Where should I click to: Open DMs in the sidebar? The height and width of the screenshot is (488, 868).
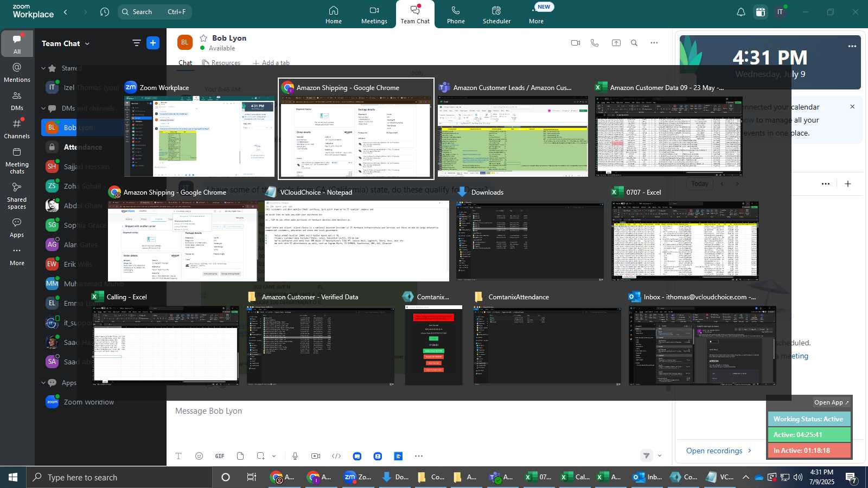point(17,100)
